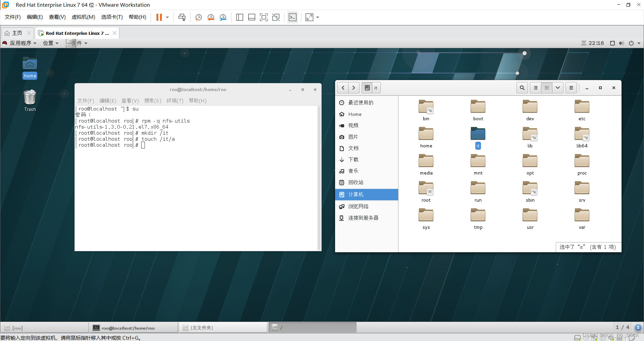Open view options dropdown arrow

click(558, 88)
